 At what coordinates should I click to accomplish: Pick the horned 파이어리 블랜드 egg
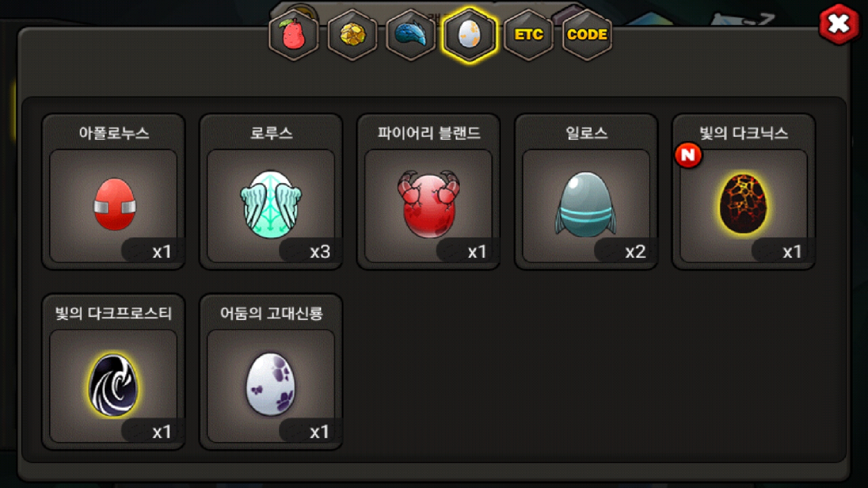click(429, 206)
